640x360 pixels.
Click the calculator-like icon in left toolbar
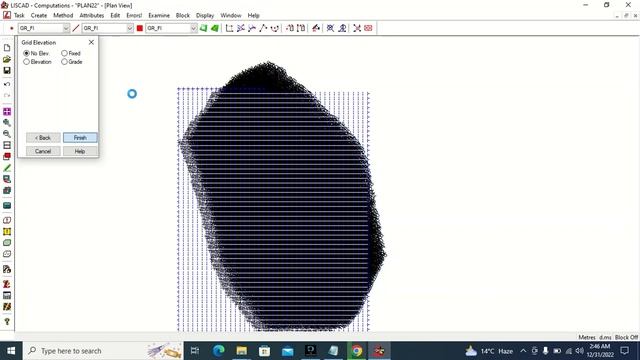(7, 295)
